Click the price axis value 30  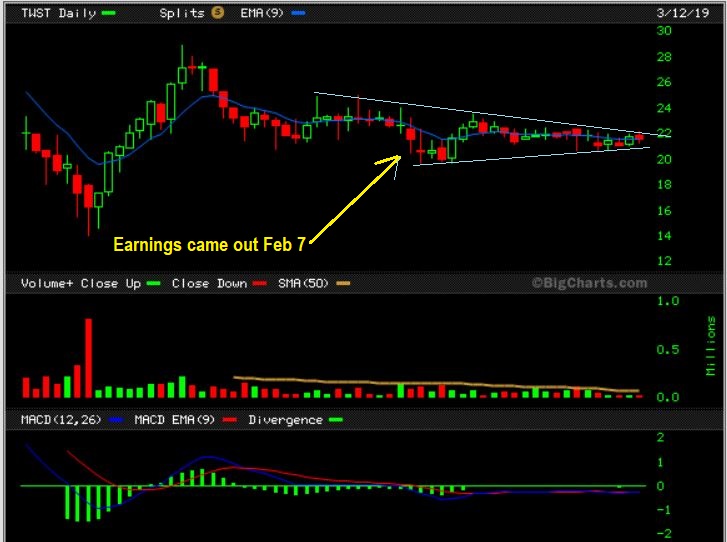[664, 31]
